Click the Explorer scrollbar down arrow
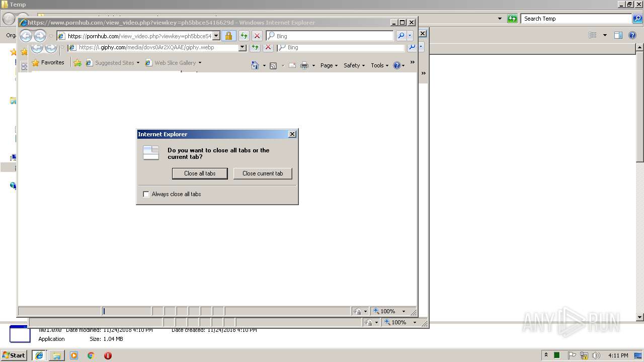 pos(639,317)
